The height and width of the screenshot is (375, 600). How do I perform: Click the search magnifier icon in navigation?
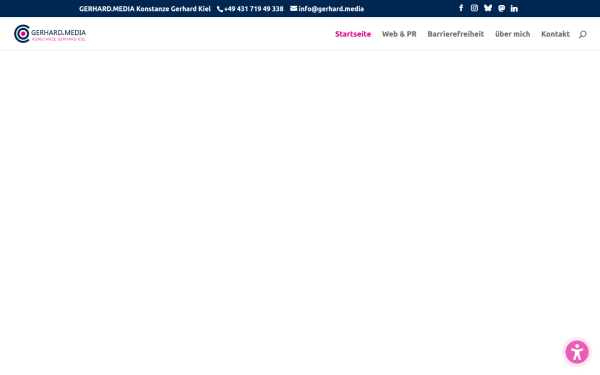(x=582, y=34)
